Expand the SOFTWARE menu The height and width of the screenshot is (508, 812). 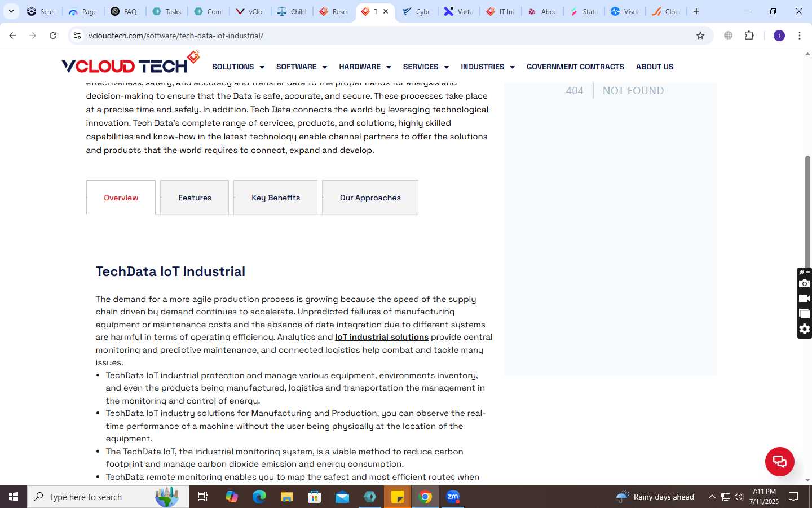pyautogui.click(x=302, y=67)
